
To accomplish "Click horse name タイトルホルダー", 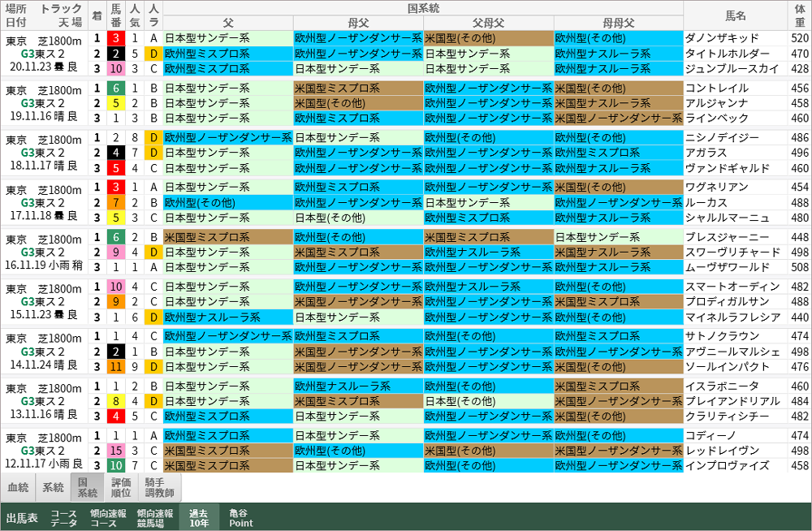I will pos(727,54).
